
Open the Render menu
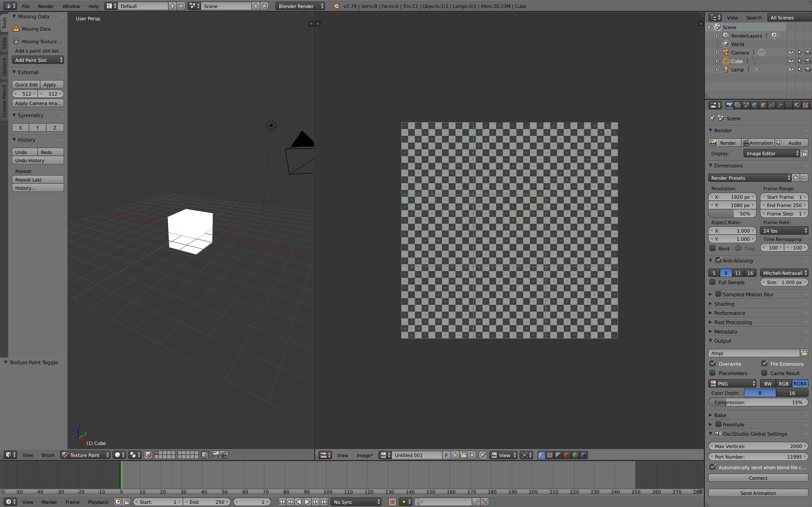[x=46, y=6]
